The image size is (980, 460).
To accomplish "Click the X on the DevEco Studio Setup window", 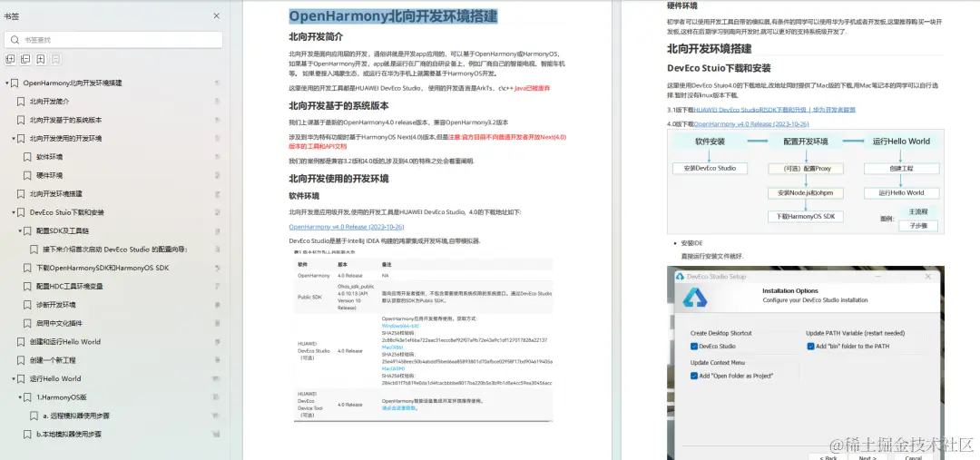I will (x=928, y=276).
